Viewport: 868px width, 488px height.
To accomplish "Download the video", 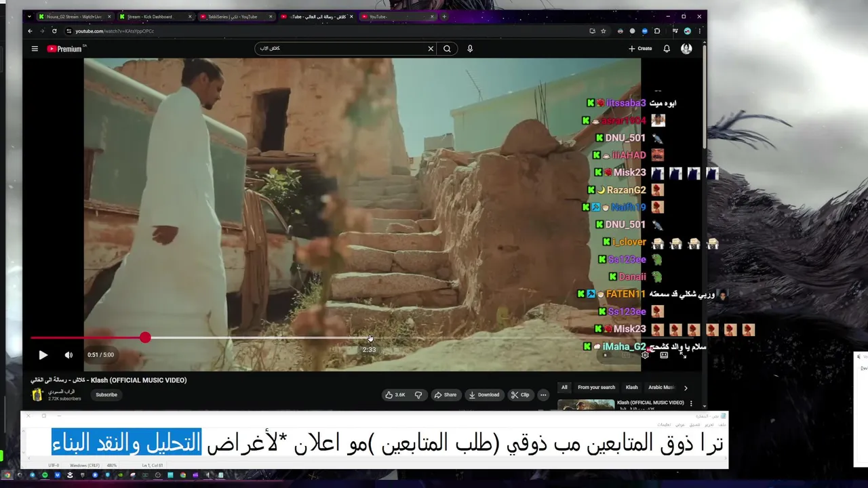I will [x=484, y=394].
